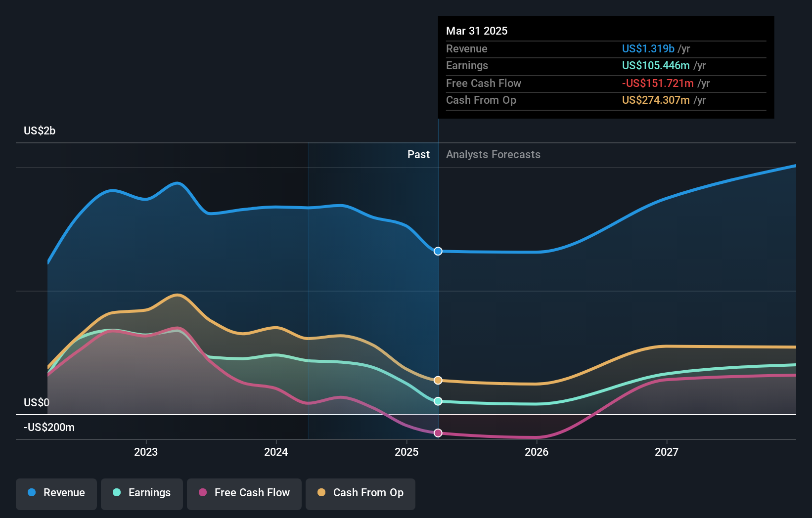
Task: Click the Past section label
Action: click(x=418, y=154)
